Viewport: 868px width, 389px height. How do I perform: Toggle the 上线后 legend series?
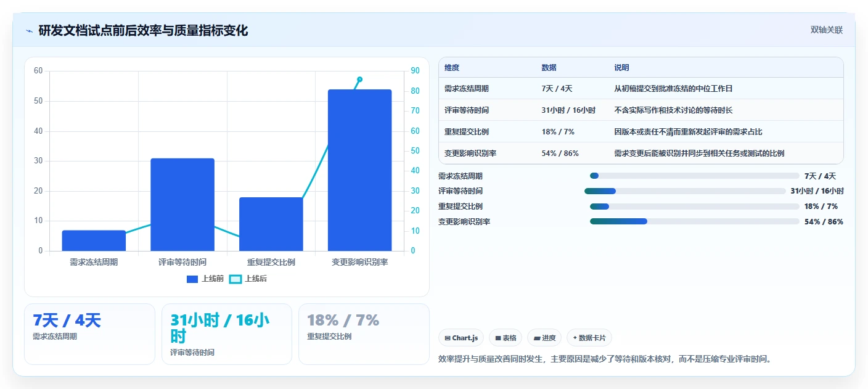point(248,279)
